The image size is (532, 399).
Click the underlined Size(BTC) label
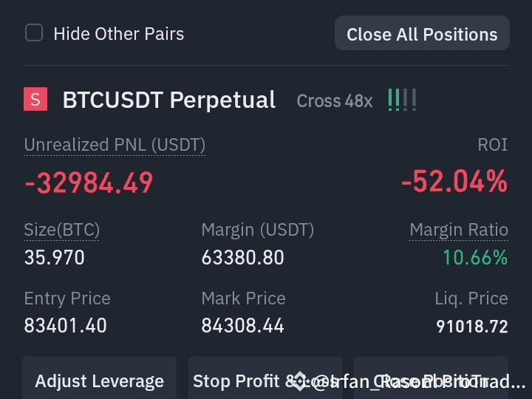62,230
